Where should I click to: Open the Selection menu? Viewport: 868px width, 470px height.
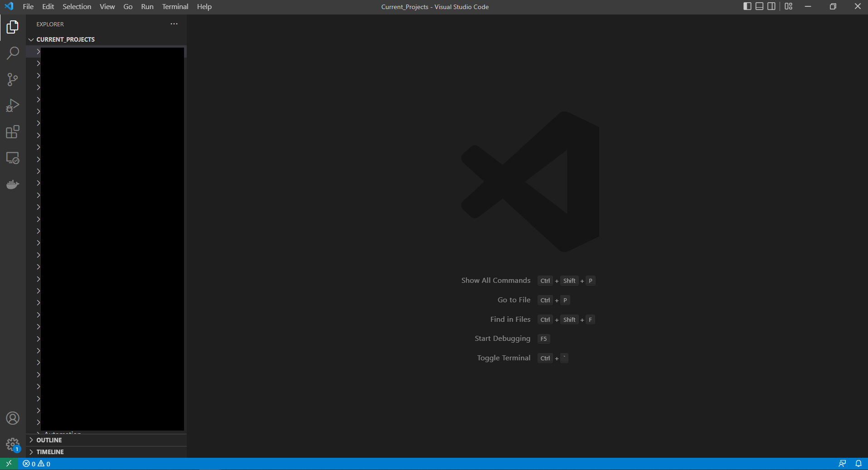tap(77, 6)
